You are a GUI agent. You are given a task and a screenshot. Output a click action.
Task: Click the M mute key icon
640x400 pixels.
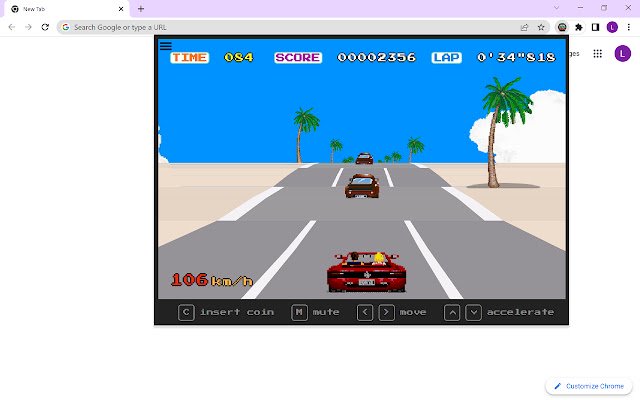tap(300, 313)
